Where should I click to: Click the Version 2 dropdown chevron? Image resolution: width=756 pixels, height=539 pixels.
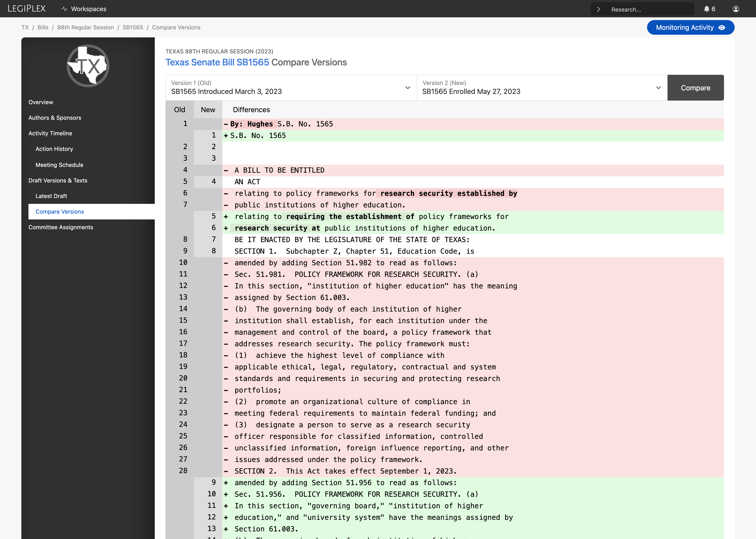659,88
